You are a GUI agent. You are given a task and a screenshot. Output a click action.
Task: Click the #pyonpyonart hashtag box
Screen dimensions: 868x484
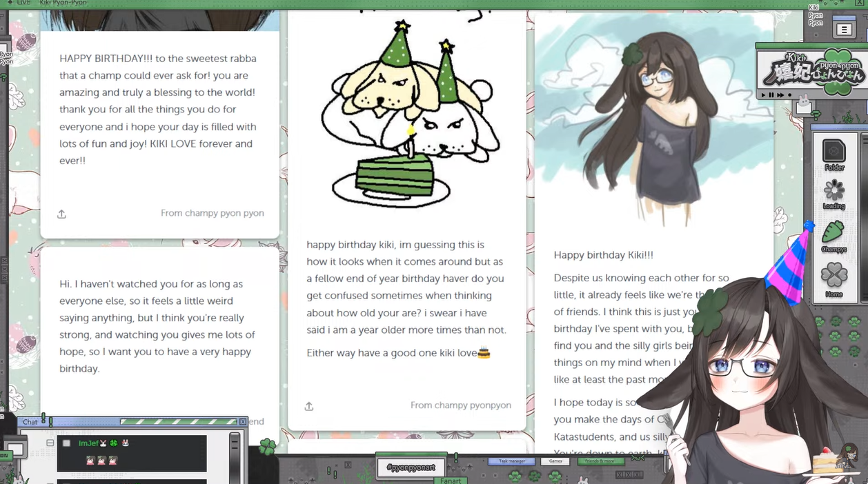(x=411, y=467)
